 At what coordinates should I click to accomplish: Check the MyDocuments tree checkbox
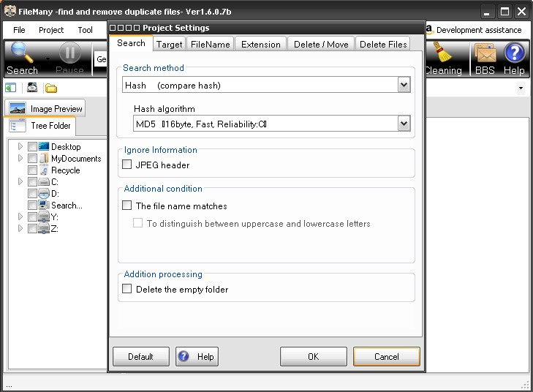(x=32, y=159)
